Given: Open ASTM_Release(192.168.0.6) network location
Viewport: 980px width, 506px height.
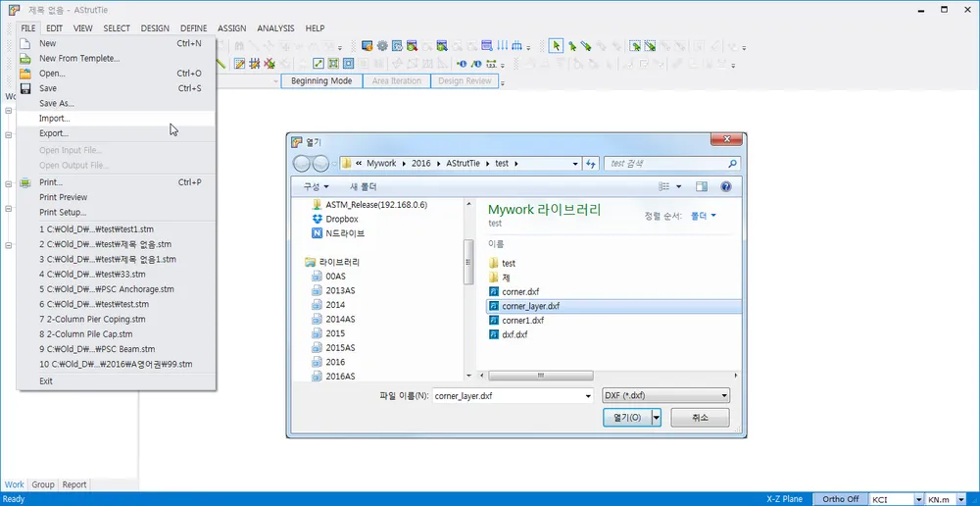Looking at the screenshot, I should [x=376, y=205].
